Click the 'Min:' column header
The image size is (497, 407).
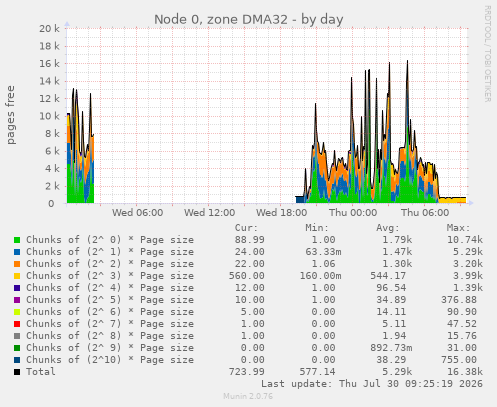(317, 228)
